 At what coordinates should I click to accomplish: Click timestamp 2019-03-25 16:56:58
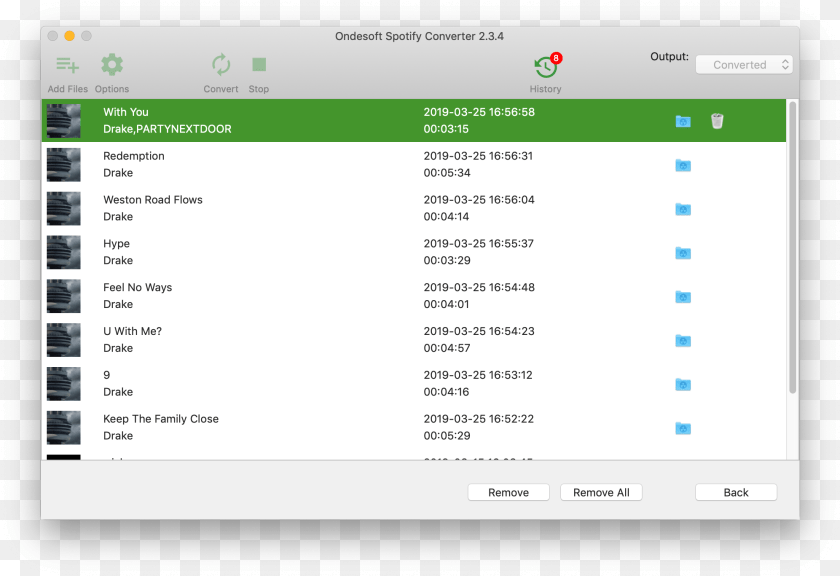(x=479, y=112)
